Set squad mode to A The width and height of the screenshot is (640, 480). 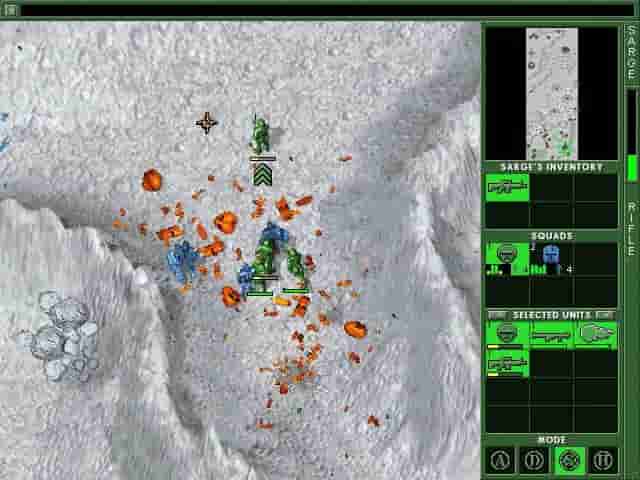500,460
